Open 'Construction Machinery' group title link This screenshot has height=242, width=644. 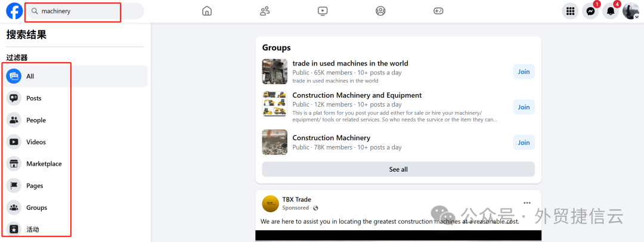[x=332, y=138]
